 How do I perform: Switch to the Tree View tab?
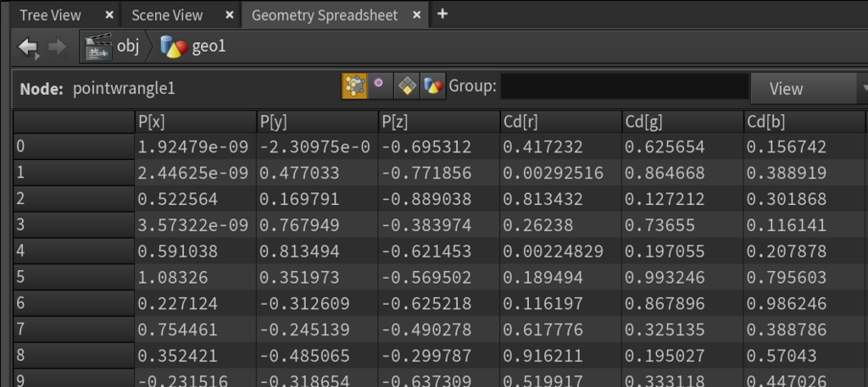coord(50,15)
